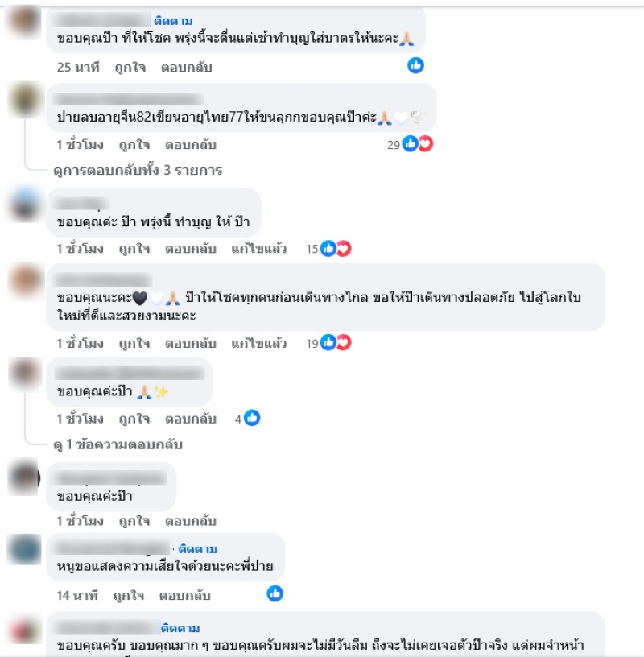Reply to the 25 นาที comment
This screenshot has width=644, height=657.
(x=187, y=68)
